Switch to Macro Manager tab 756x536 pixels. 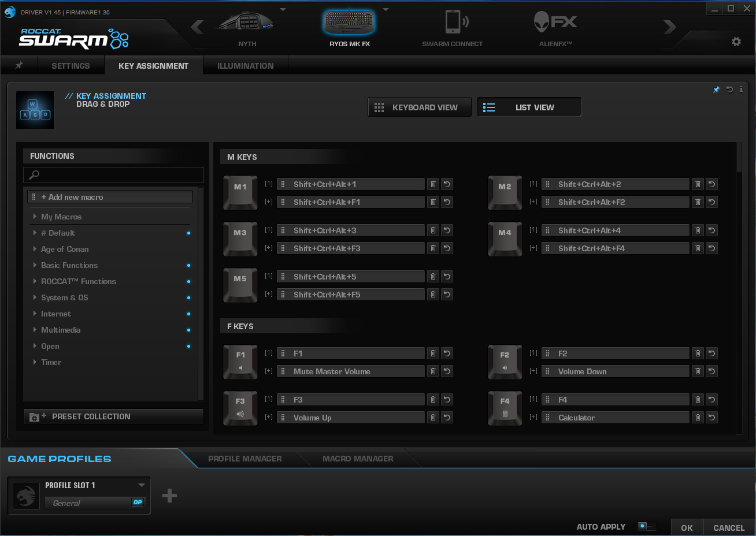pyautogui.click(x=358, y=459)
